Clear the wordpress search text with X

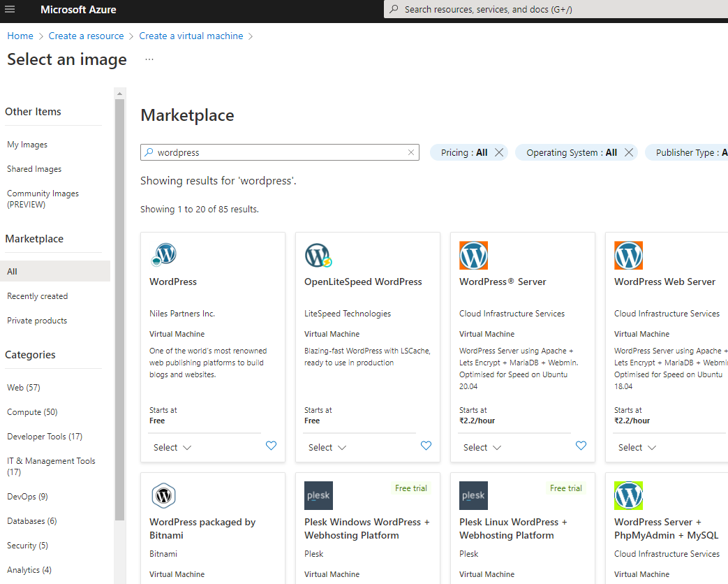coord(411,152)
